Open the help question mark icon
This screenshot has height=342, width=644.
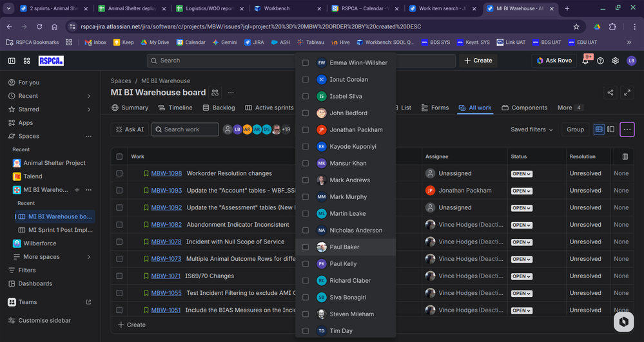600,61
